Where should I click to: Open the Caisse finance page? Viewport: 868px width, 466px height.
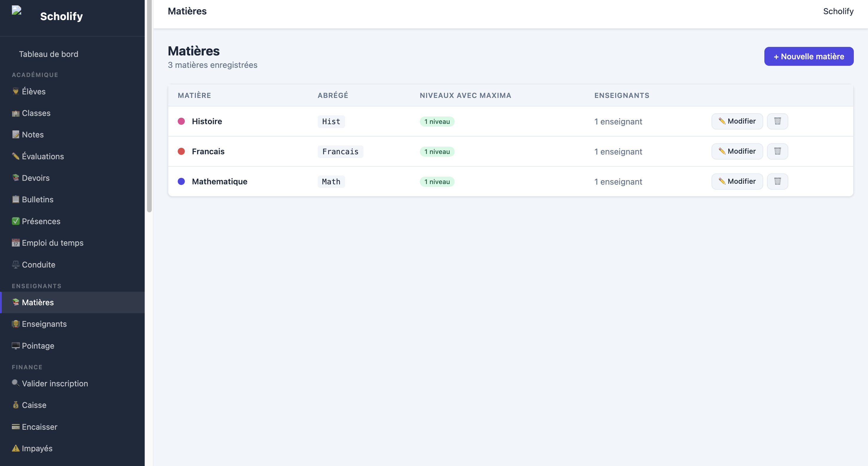(72, 405)
